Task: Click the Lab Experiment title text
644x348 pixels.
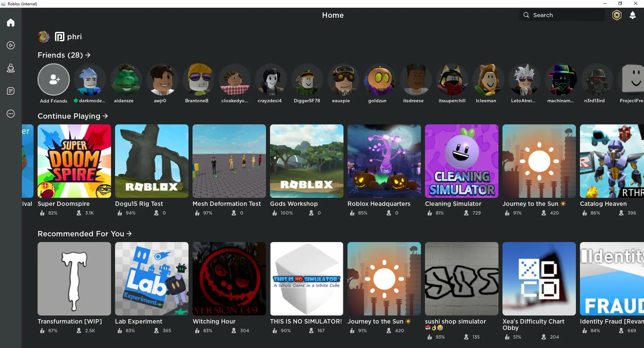Action: pyautogui.click(x=139, y=322)
